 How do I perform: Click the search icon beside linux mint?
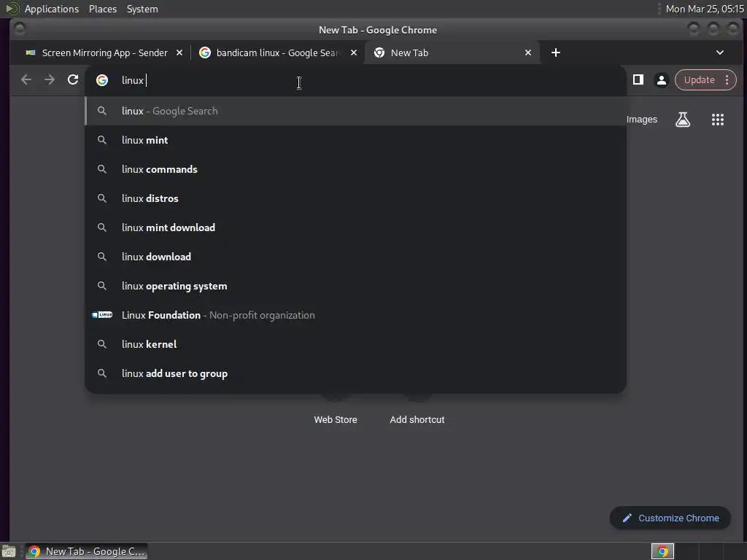102,140
